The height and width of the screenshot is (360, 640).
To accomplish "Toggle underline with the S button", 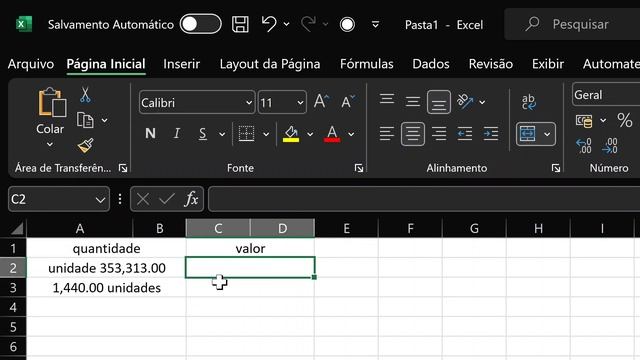I will (202, 133).
